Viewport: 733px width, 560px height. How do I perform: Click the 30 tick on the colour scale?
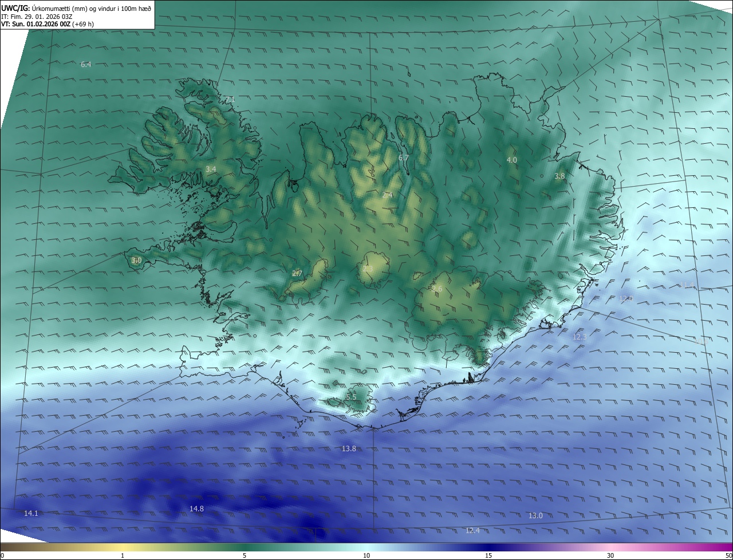[610, 555]
